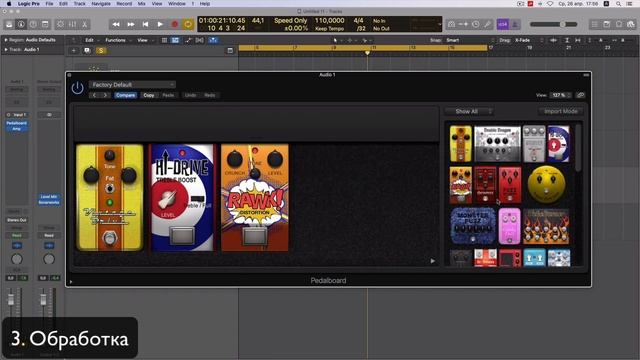This screenshot has width=640, height=360.
Task: Click the Copy button
Action: [149, 95]
